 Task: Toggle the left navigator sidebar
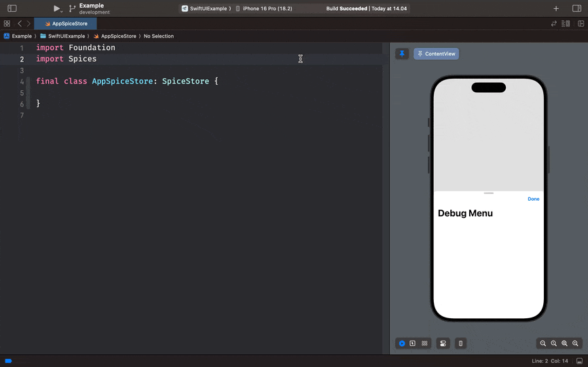point(12,9)
